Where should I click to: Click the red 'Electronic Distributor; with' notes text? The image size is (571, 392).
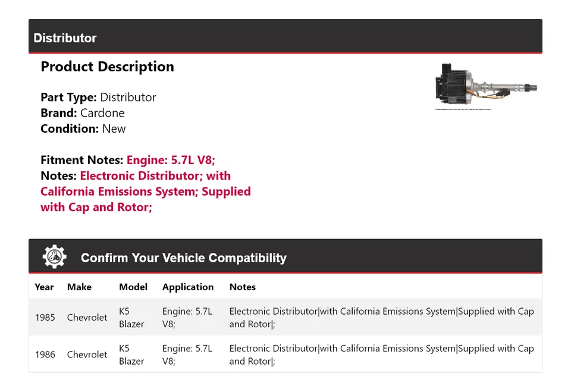point(155,175)
